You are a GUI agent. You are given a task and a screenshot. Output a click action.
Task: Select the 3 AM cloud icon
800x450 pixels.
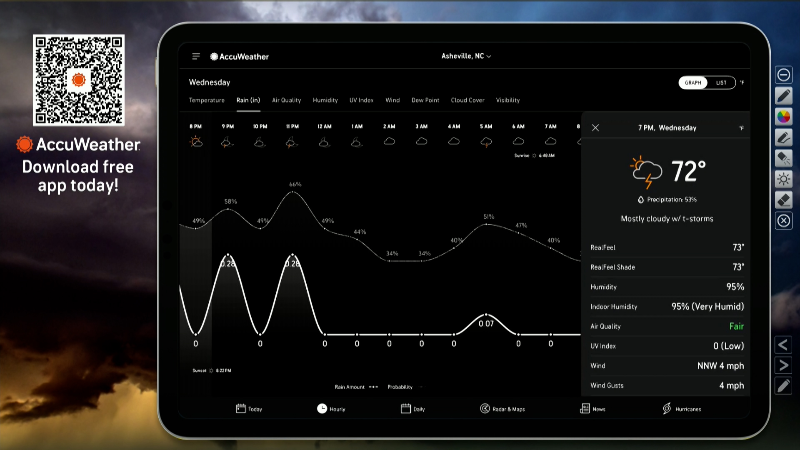click(x=421, y=141)
